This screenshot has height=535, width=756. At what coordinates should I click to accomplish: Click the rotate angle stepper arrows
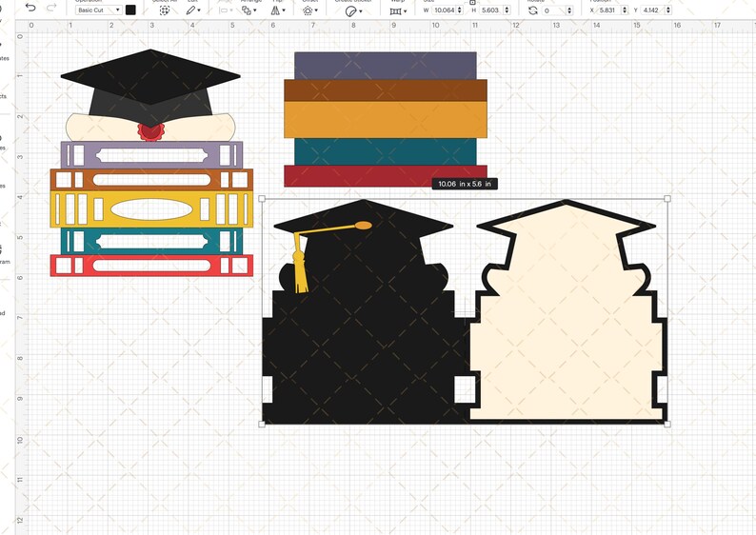570,10
